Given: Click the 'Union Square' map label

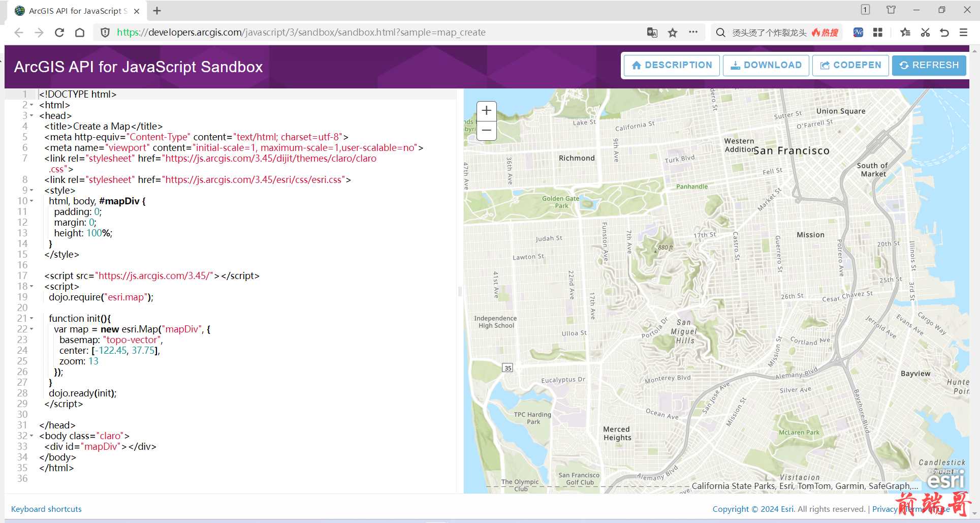Looking at the screenshot, I should tap(841, 111).
